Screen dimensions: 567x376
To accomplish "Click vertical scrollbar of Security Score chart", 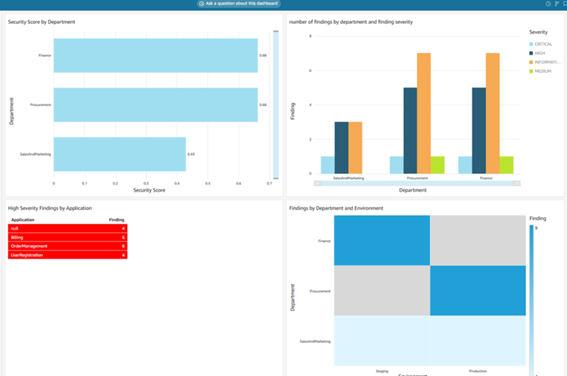I will pos(276,105).
